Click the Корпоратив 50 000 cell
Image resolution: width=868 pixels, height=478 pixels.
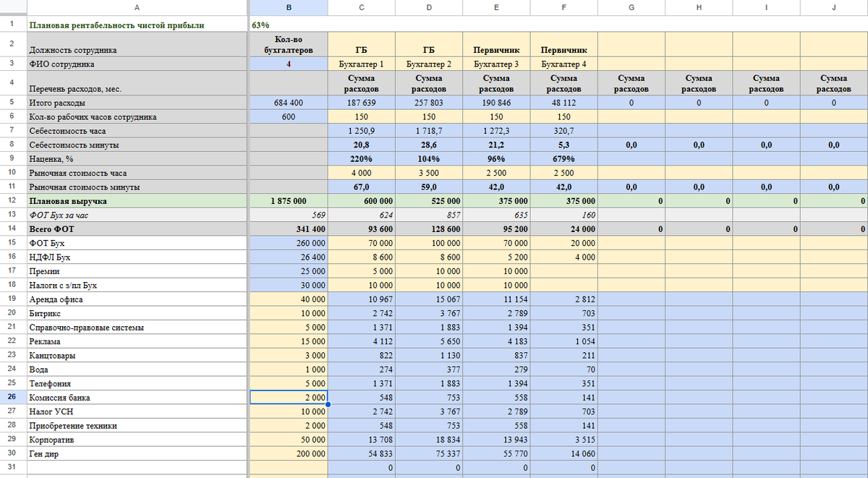pos(289,439)
